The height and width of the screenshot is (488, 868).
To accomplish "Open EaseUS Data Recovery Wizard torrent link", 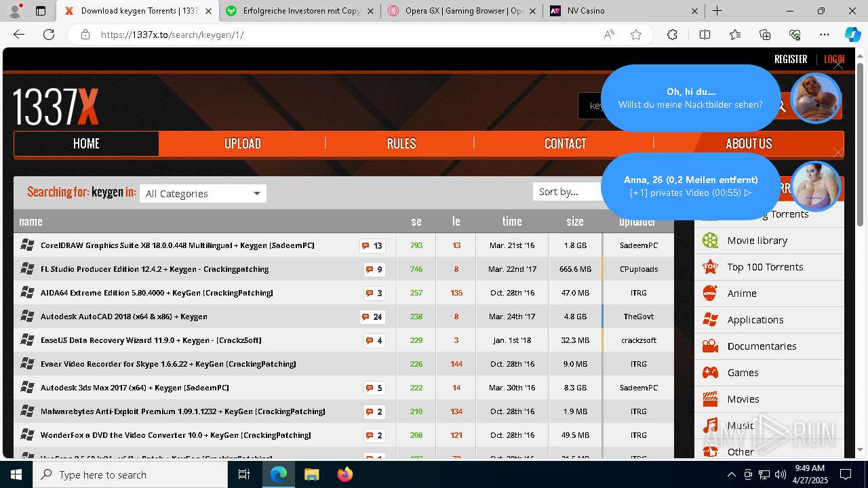I will point(151,340).
